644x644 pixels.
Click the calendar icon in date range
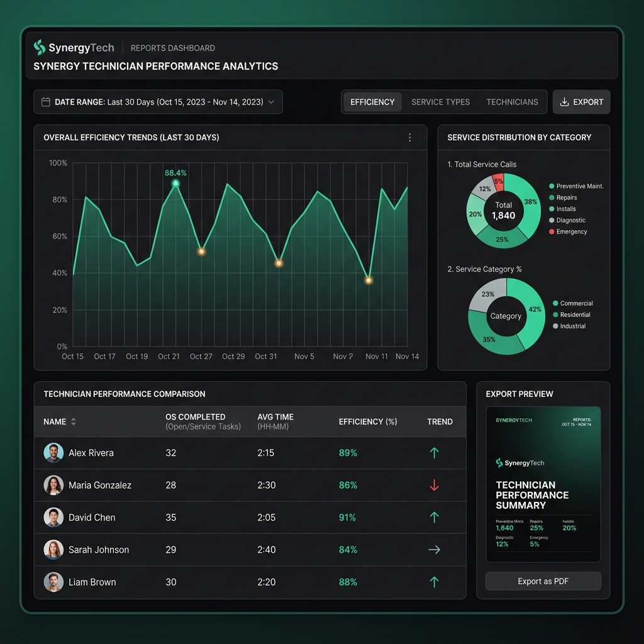(45, 102)
